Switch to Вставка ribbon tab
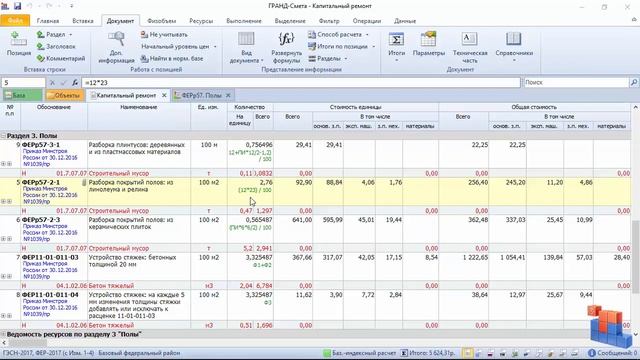The image size is (640, 360). (x=83, y=21)
